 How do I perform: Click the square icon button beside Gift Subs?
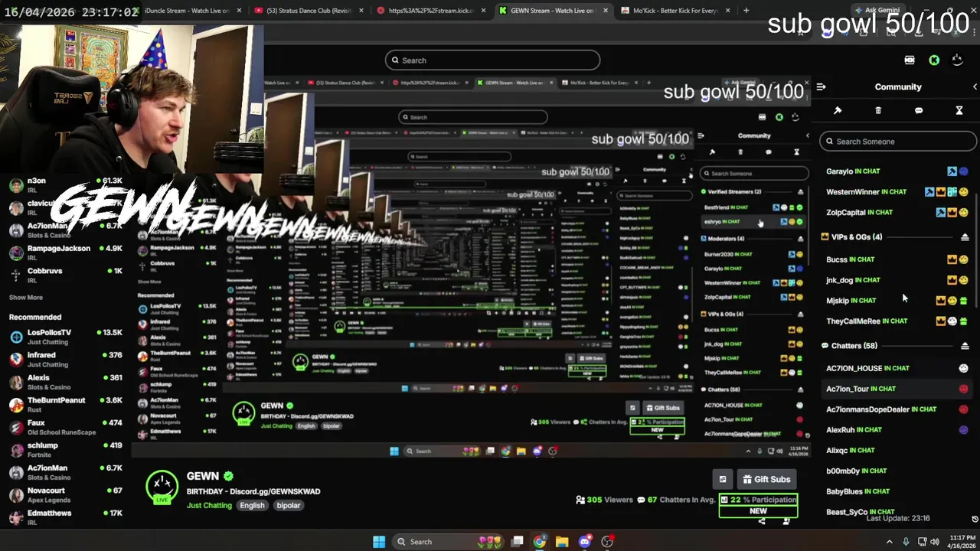pos(722,479)
